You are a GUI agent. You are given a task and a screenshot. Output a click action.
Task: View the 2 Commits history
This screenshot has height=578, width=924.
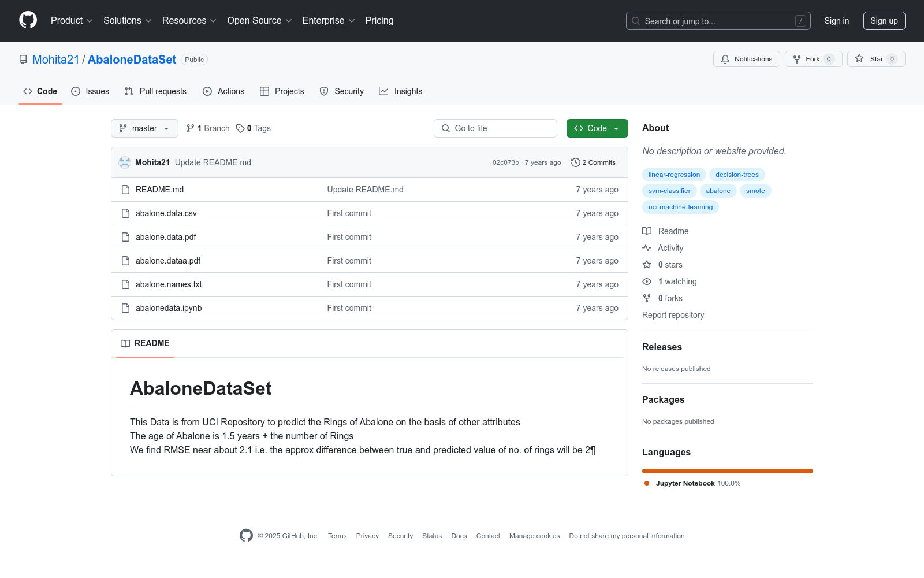pos(594,162)
